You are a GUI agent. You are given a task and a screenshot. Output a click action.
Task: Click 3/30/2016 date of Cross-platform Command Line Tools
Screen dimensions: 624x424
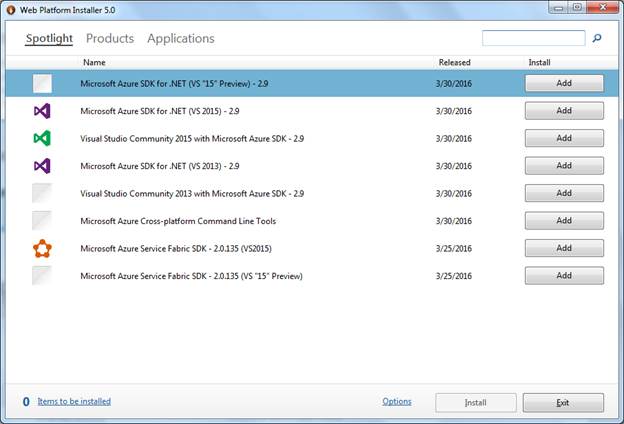pos(454,221)
